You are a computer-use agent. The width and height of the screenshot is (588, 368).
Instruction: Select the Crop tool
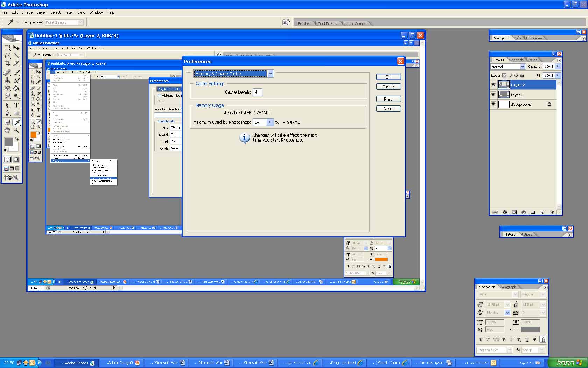(7, 63)
